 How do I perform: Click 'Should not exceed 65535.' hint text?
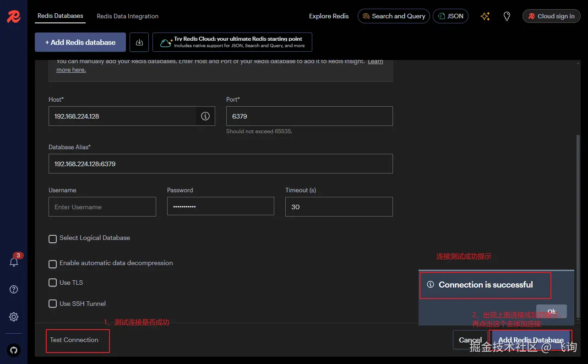click(259, 131)
